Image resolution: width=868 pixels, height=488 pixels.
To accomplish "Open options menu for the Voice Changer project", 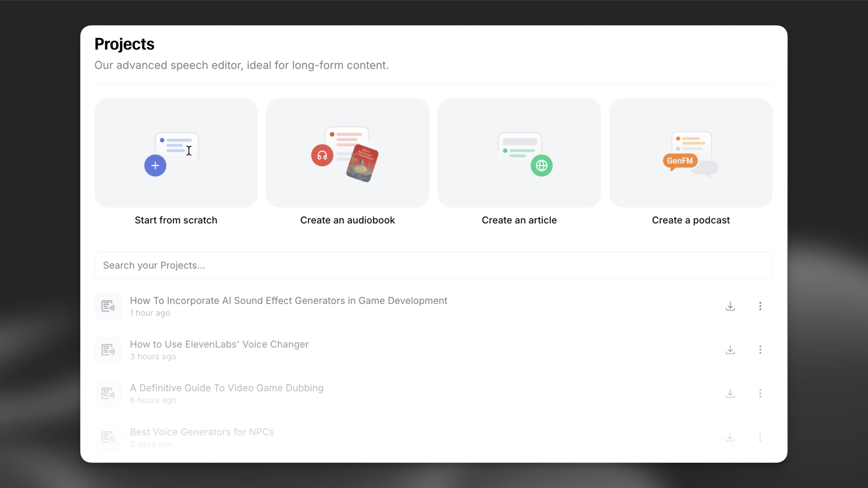I will 760,350.
